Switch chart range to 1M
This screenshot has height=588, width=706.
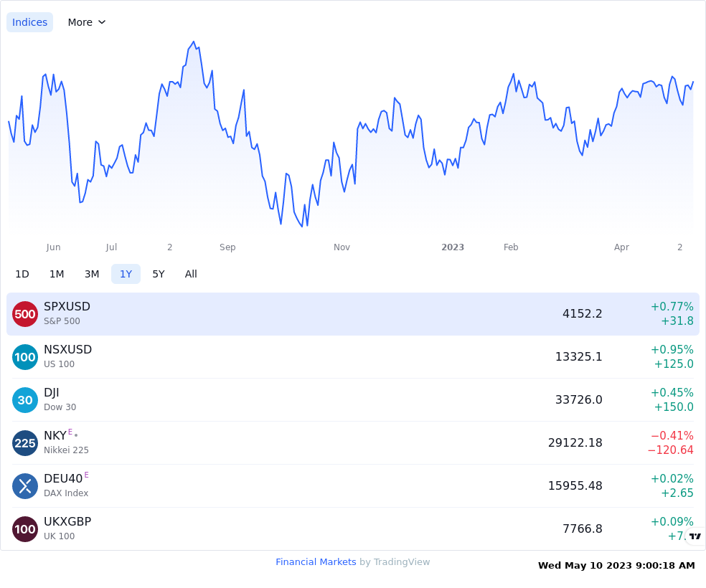(x=57, y=274)
